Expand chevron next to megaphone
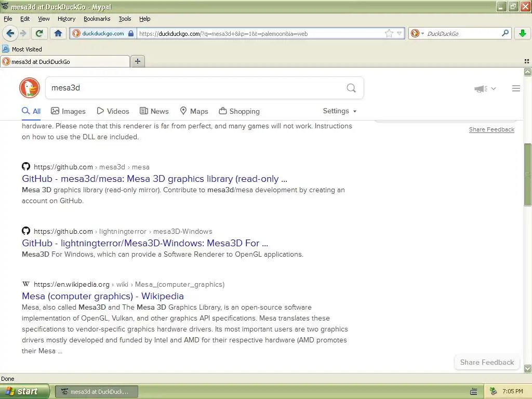The width and height of the screenshot is (532, 399). pyautogui.click(x=494, y=88)
